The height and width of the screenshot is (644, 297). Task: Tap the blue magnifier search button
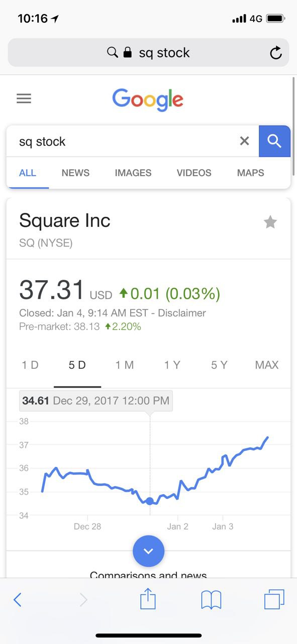pyautogui.click(x=274, y=141)
